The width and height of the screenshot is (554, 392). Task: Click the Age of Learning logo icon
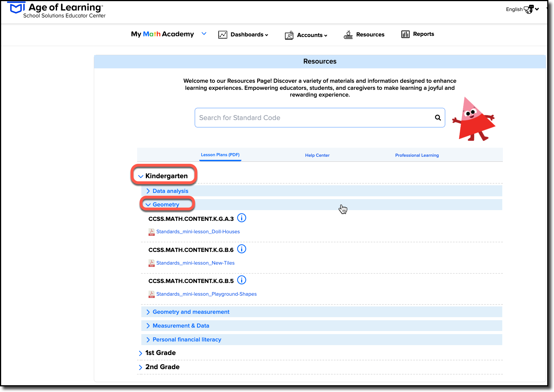coord(17,8)
